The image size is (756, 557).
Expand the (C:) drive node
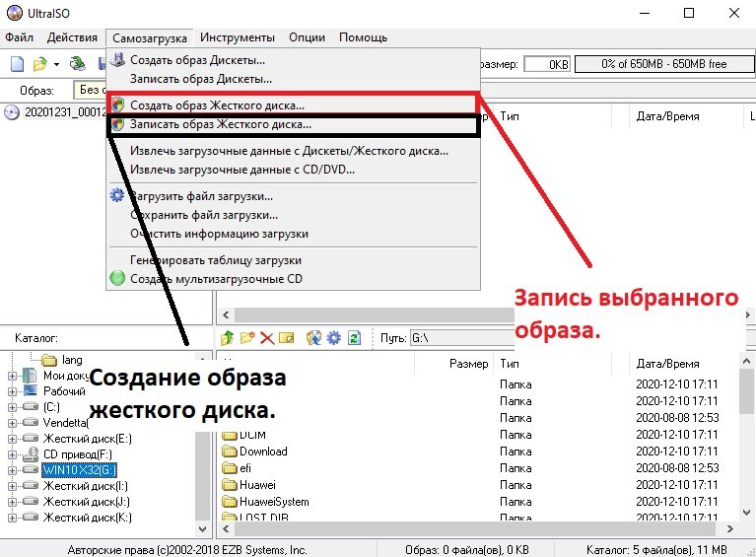(x=13, y=407)
